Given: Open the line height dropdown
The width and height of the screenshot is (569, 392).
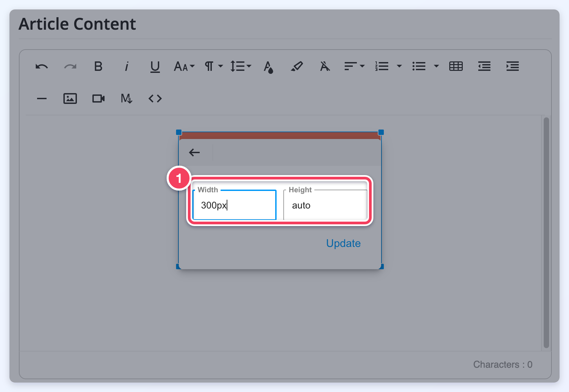Looking at the screenshot, I should (240, 66).
